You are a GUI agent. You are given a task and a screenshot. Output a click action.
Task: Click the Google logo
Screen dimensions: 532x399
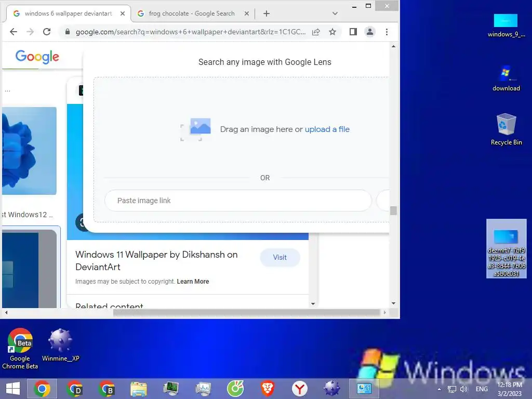tap(37, 56)
